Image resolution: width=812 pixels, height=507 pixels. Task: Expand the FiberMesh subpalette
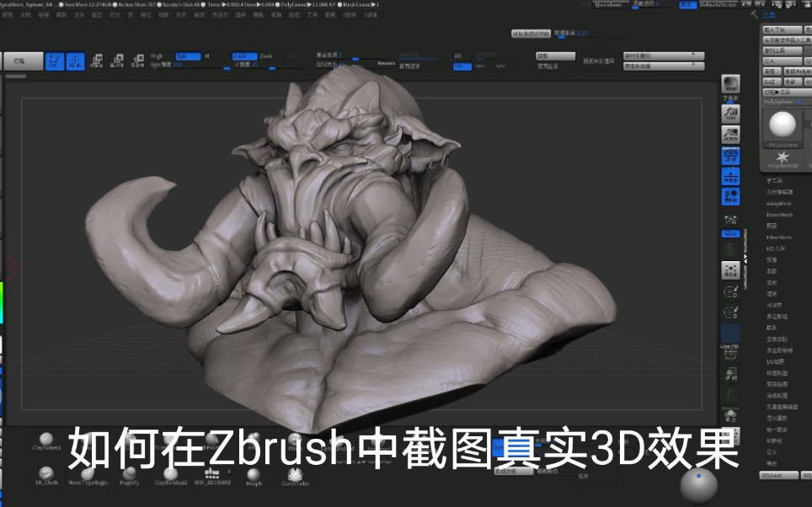pos(779,237)
